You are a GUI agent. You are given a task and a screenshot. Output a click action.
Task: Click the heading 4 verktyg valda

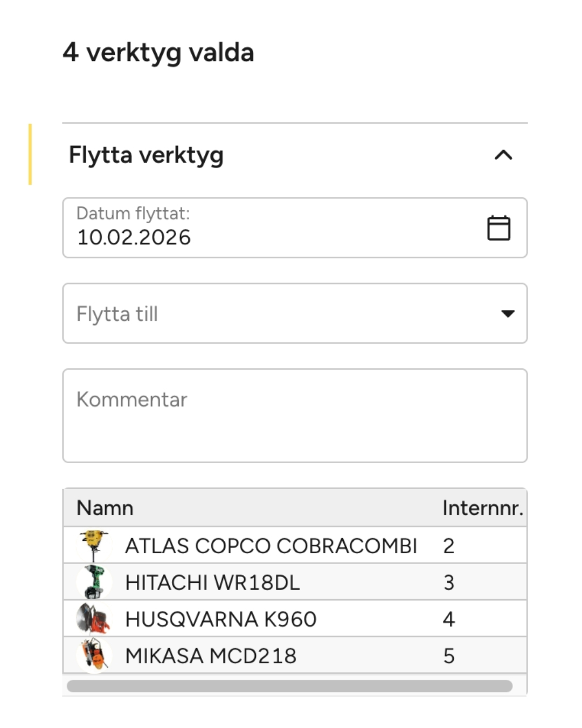tap(160, 52)
